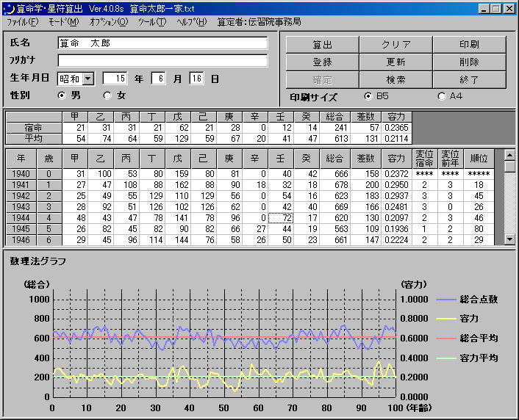Select the 1946 year row header
Image resolution: width=519 pixels, height=420 pixels.
[21, 240]
